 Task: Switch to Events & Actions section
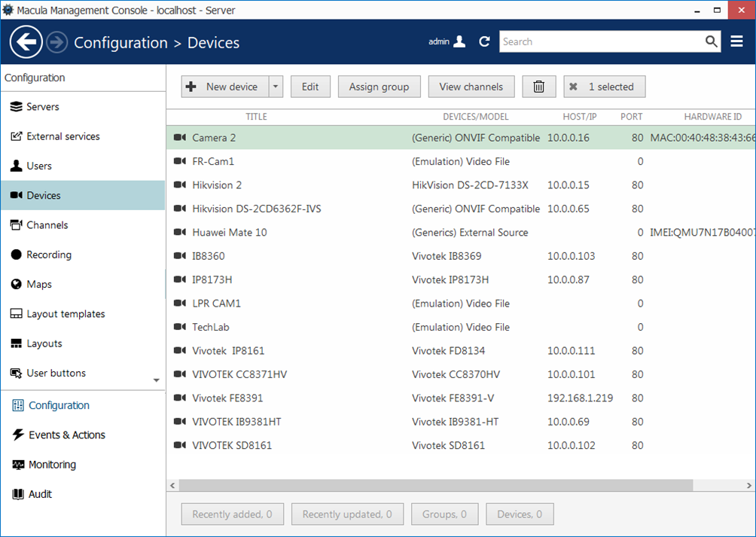66,435
